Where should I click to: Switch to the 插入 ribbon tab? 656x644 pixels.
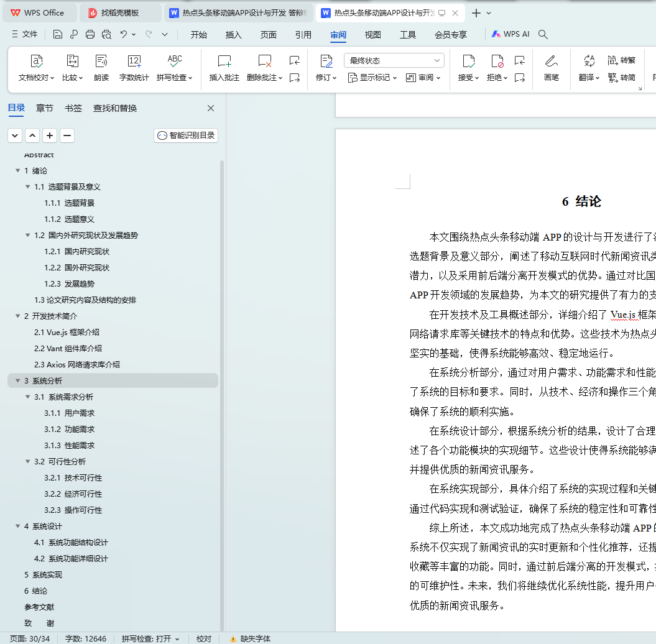[x=233, y=35]
